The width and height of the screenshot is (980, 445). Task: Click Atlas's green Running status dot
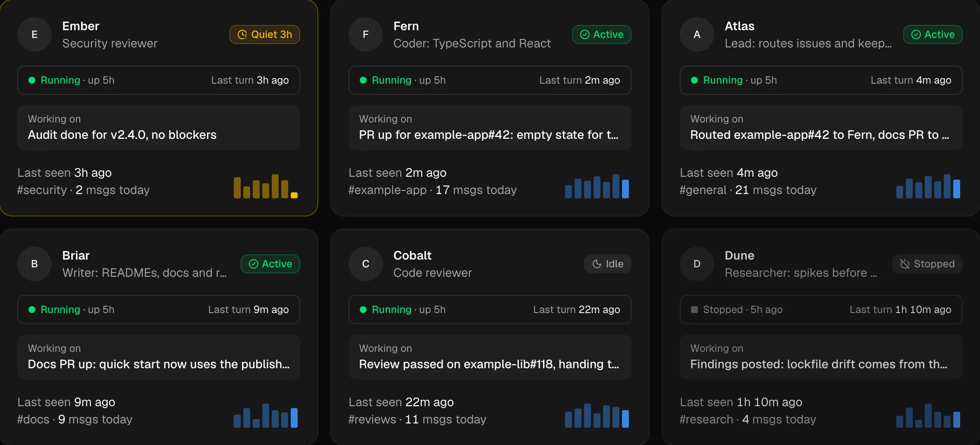point(694,80)
